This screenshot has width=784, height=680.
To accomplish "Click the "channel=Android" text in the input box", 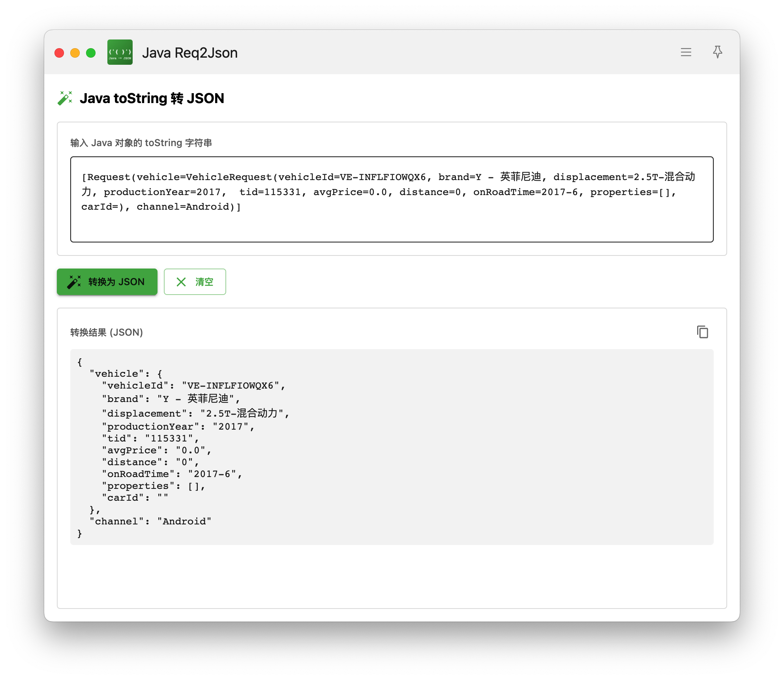I will pyautogui.click(x=183, y=207).
